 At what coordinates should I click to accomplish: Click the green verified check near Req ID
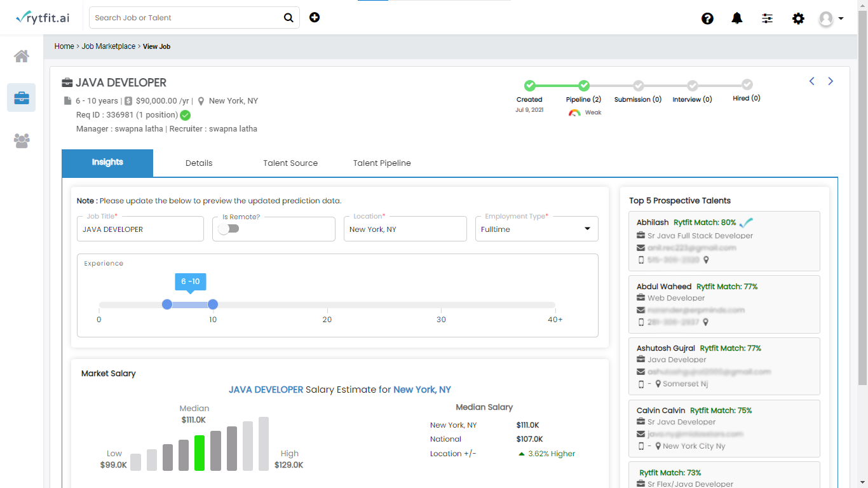185,115
